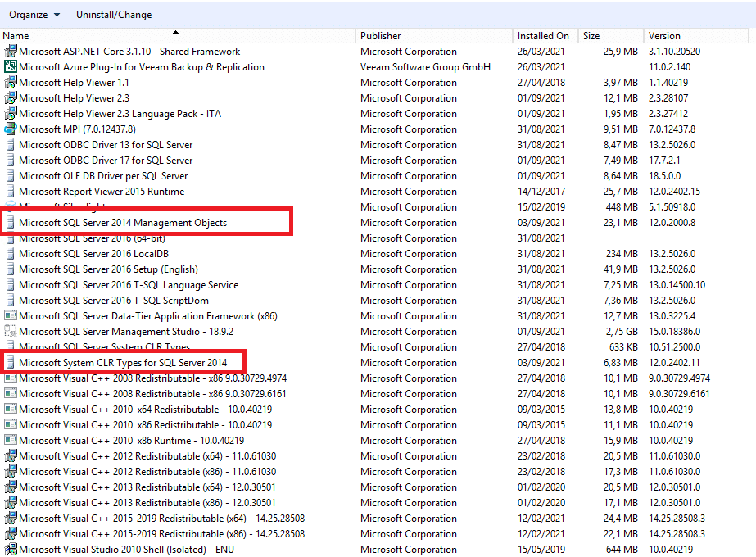
Task: Click the Visual C++ 2015-2019 Redistributable (x64) icon
Action: point(10,518)
